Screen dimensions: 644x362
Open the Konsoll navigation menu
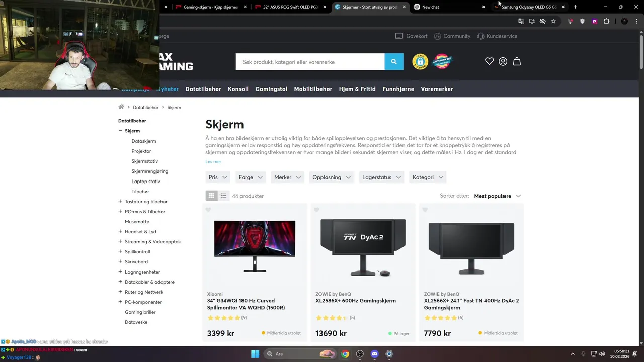238,89
